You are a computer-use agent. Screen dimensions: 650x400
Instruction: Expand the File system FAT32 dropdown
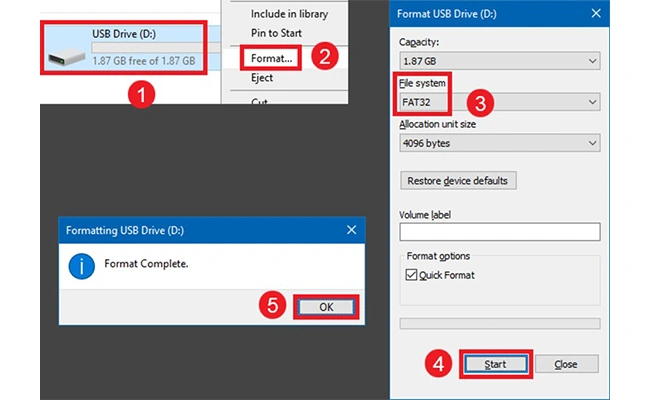point(498,102)
